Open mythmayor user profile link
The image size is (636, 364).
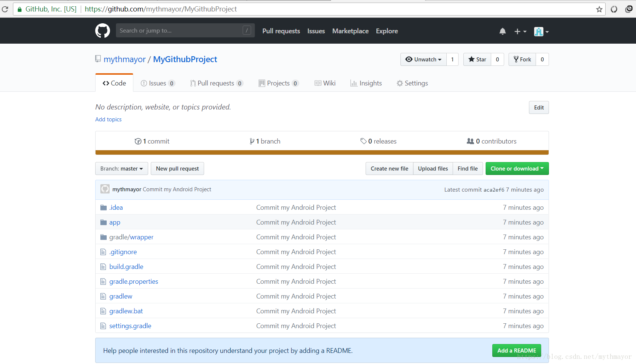(x=124, y=59)
